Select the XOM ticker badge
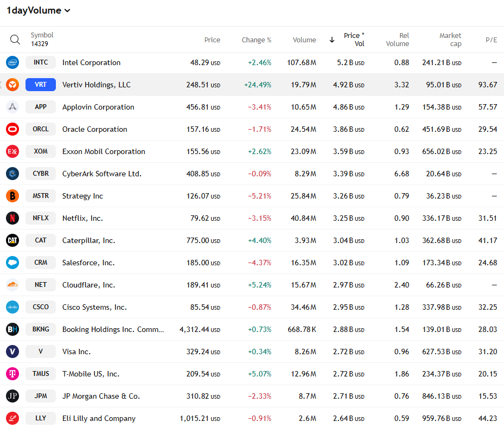 tap(41, 151)
